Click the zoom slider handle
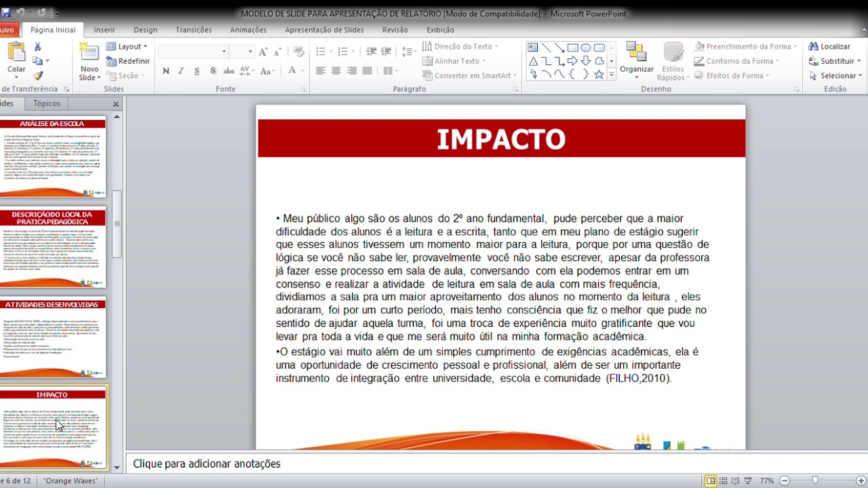The height and width of the screenshot is (488, 868). click(815, 481)
